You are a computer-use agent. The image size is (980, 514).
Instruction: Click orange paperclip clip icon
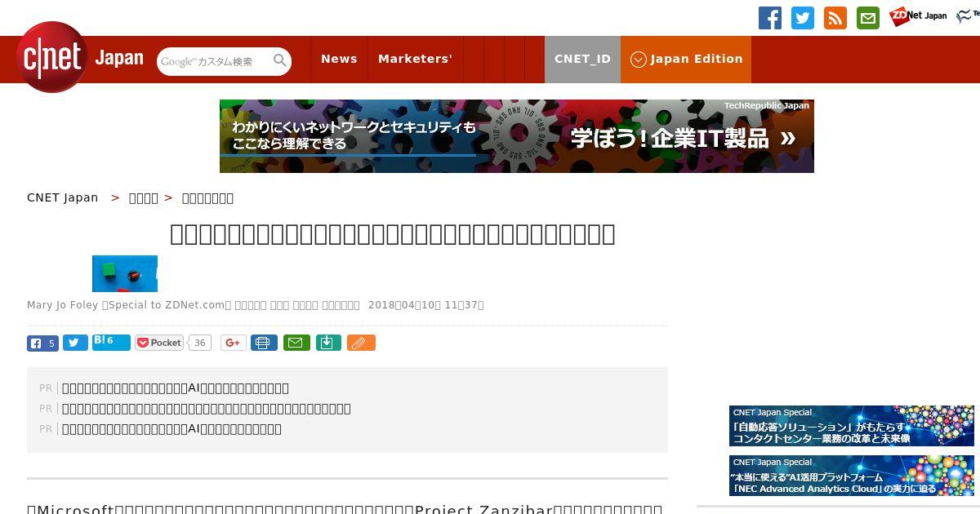361,343
